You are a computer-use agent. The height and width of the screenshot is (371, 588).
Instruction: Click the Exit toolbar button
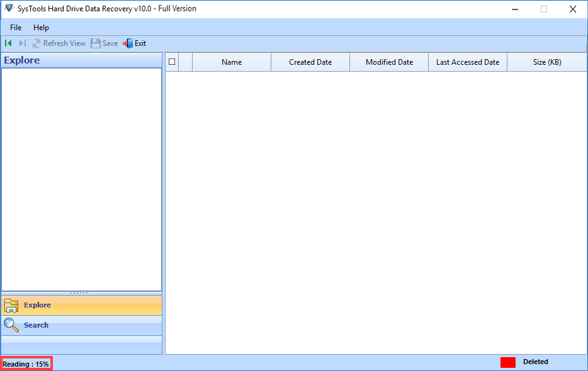tap(134, 43)
